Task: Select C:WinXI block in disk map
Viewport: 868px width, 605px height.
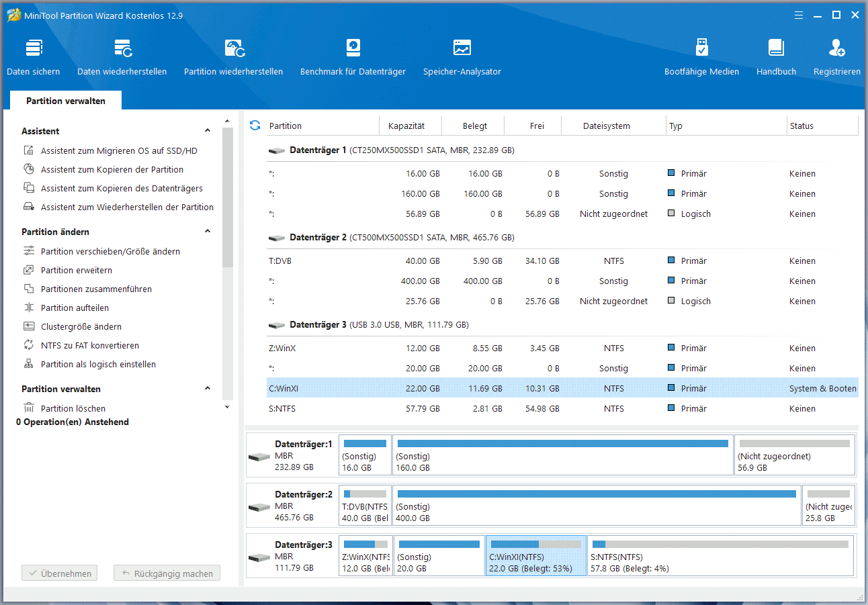Action: coord(536,556)
